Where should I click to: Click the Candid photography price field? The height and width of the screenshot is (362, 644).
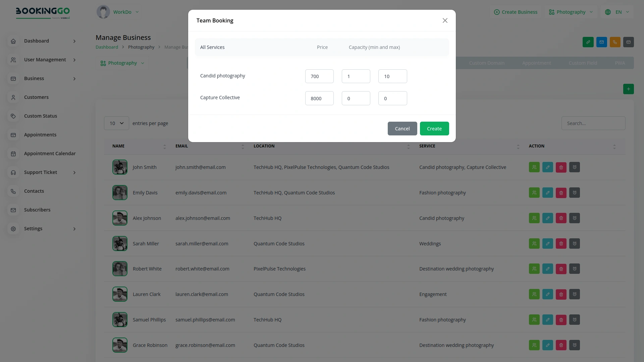(x=319, y=76)
